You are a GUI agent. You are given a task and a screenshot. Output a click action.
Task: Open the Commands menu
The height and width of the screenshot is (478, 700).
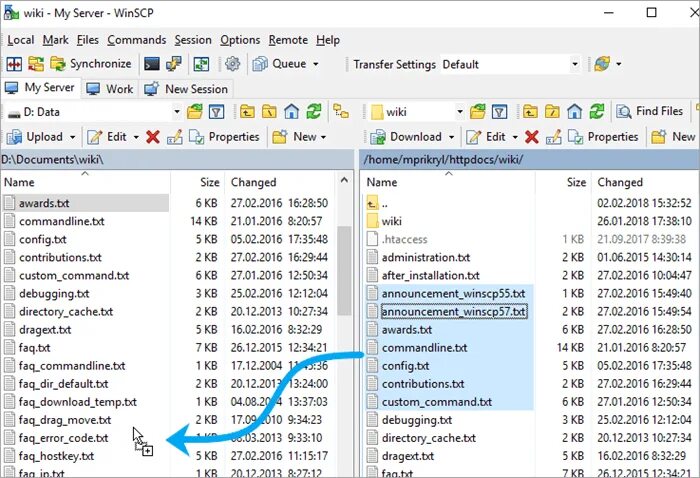click(x=137, y=40)
